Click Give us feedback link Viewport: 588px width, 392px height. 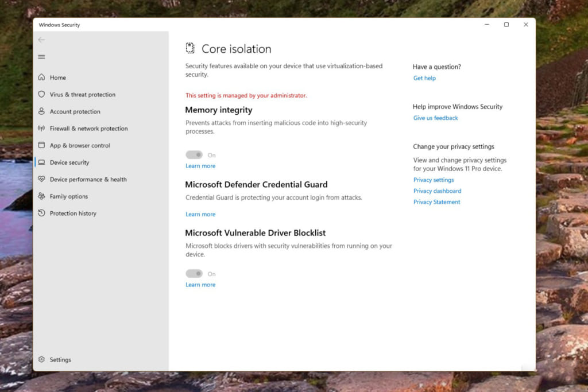tap(435, 118)
